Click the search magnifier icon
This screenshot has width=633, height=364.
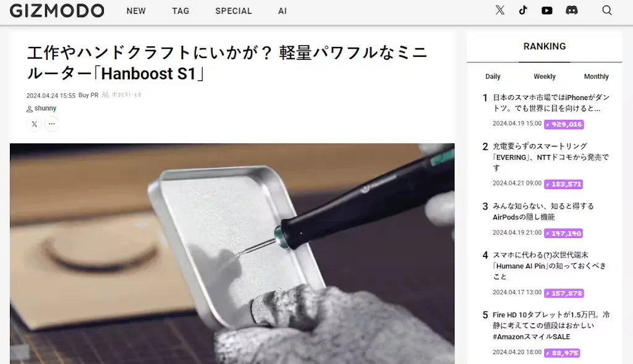point(607,11)
